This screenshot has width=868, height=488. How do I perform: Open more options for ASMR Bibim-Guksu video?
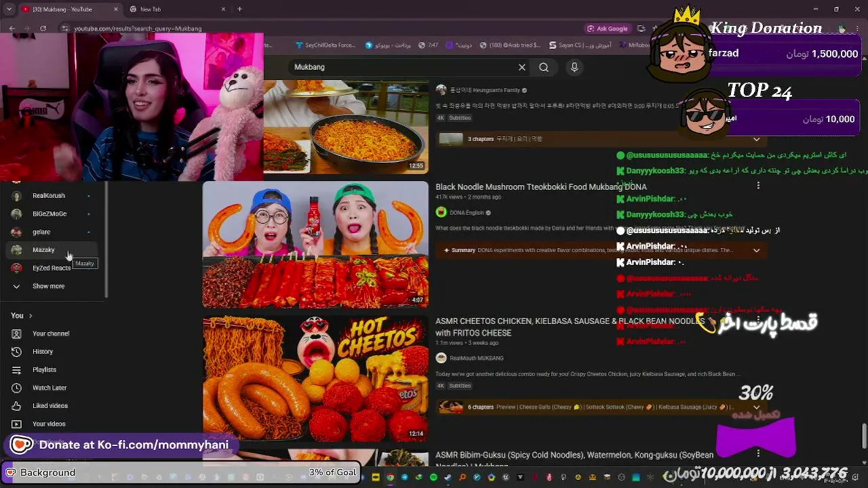click(x=758, y=453)
